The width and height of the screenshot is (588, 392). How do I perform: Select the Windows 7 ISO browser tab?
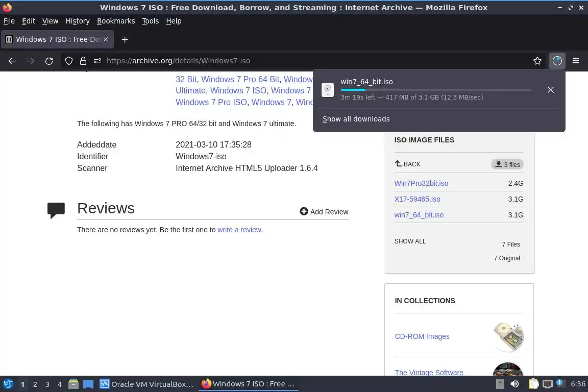[x=57, y=39]
